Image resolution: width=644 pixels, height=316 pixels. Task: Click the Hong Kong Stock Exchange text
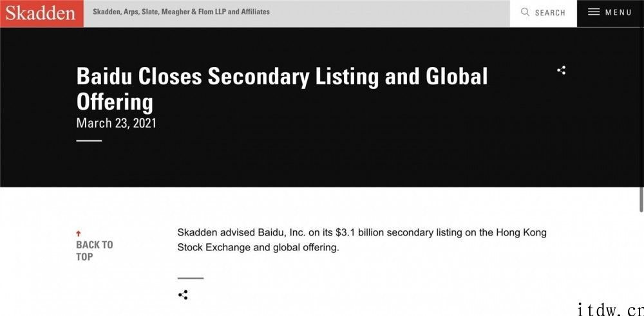coord(362,240)
